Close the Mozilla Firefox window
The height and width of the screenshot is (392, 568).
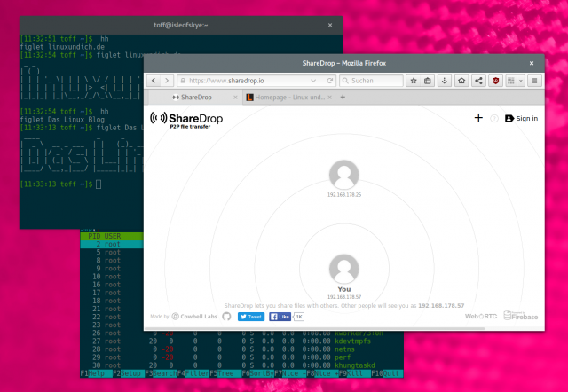tap(532, 63)
